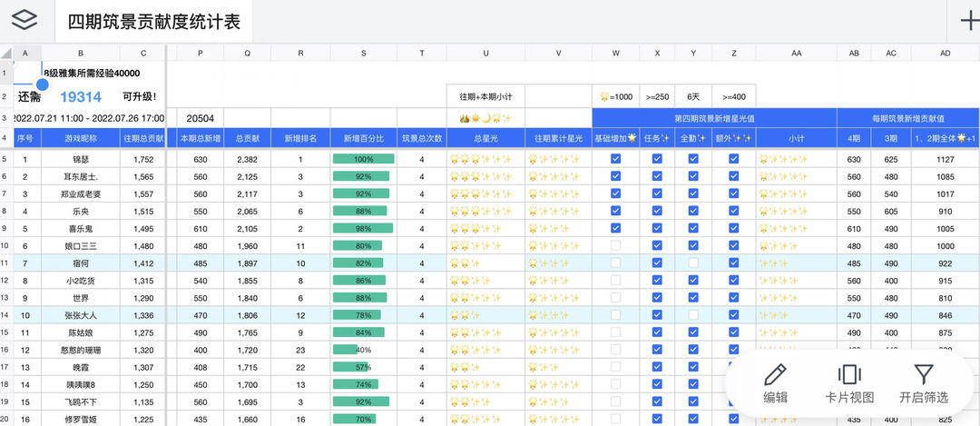Select the 6天 cell
Screen dimensions: 980x426
693,96
